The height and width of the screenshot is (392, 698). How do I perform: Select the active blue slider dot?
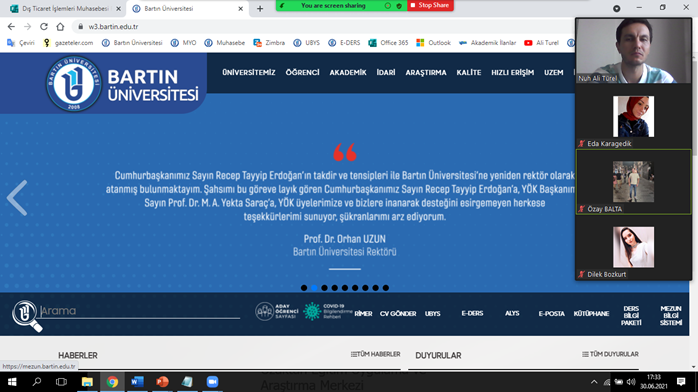tap(314, 288)
